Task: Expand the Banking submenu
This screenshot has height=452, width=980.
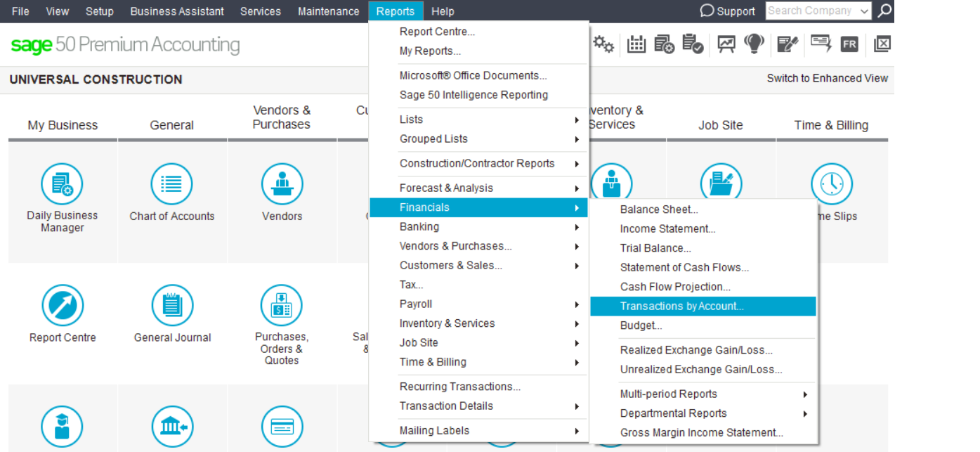Action: (479, 227)
